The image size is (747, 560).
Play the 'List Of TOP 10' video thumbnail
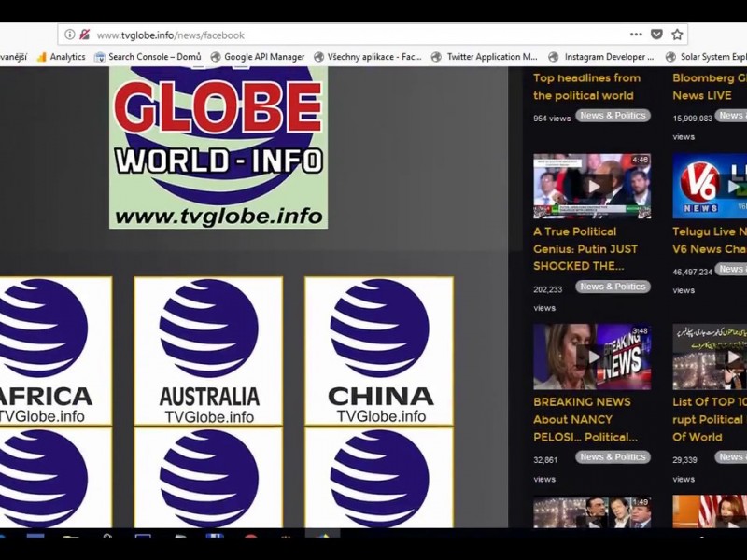(x=710, y=357)
